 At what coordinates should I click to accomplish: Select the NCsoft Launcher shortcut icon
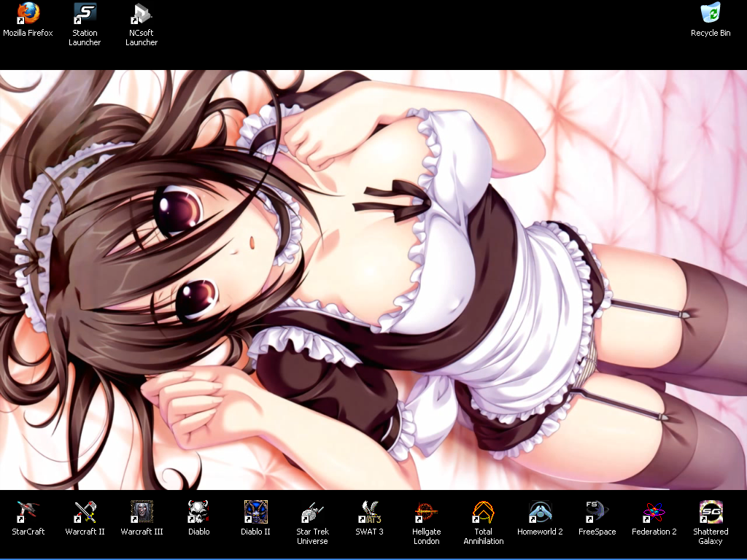tap(142, 13)
